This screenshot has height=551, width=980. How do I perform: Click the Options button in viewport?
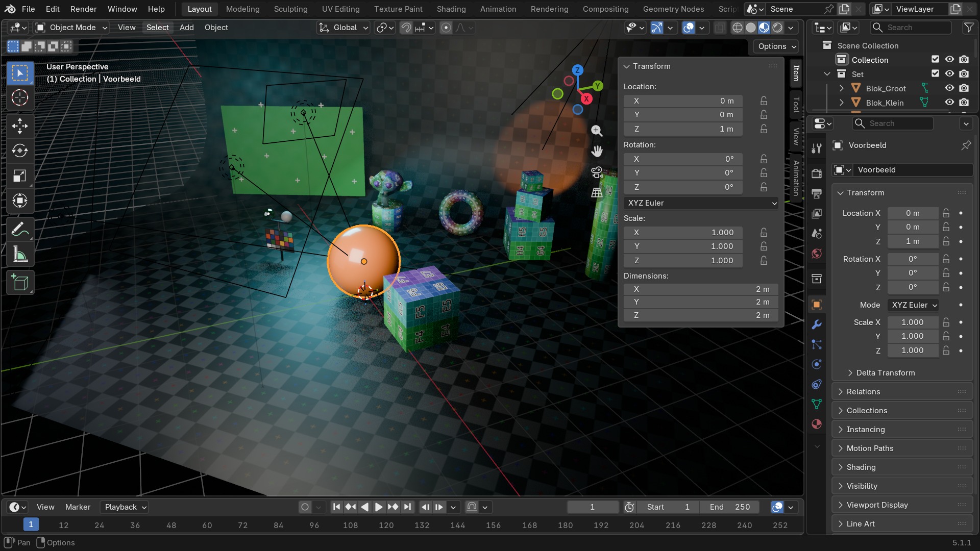(775, 46)
